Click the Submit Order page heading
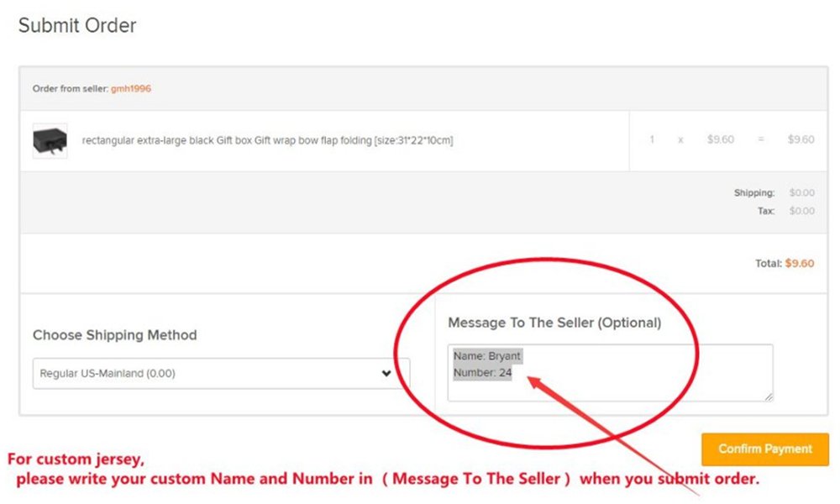This screenshot has width=840, height=504. click(77, 25)
